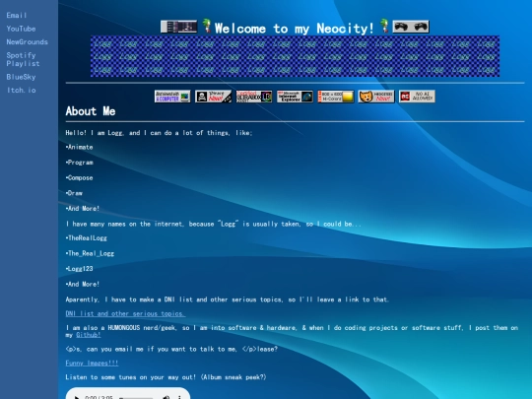Click the Neocities cat 'Now!' badge
The width and height of the screenshot is (532, 399).
(x=376, y=97)
